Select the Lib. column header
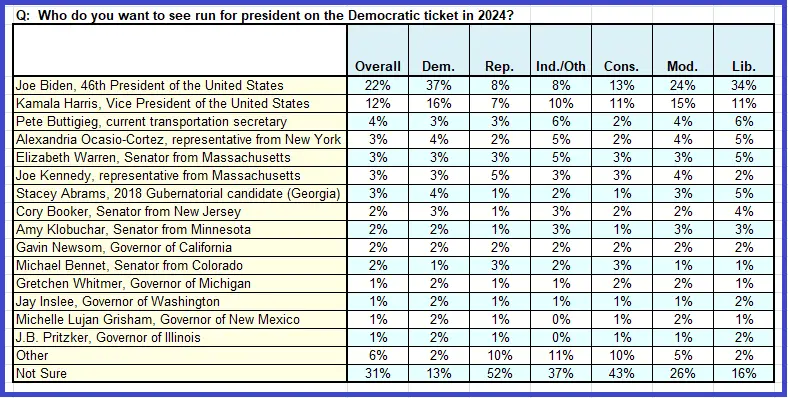The height and width of the screenshot is (398, 788). point(744,50)
